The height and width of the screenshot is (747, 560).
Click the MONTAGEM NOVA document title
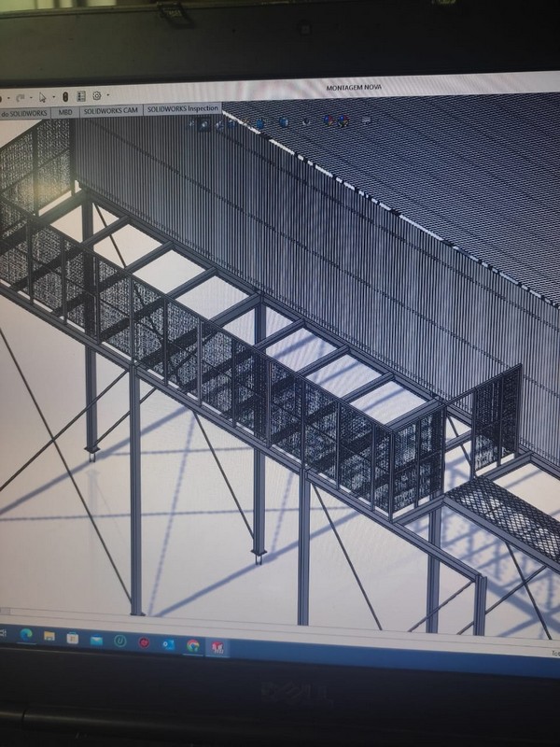pyautogui.click(x=354, y=88)
